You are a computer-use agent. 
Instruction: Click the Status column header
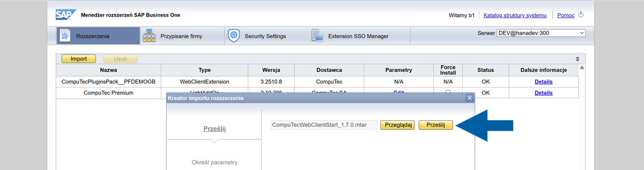tap(486, 70)
